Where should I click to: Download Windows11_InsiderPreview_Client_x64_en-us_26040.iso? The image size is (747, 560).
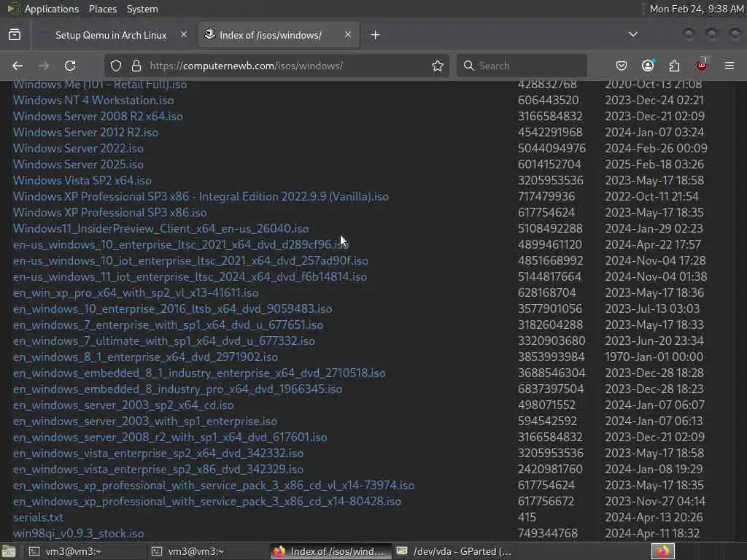[160, 228]
